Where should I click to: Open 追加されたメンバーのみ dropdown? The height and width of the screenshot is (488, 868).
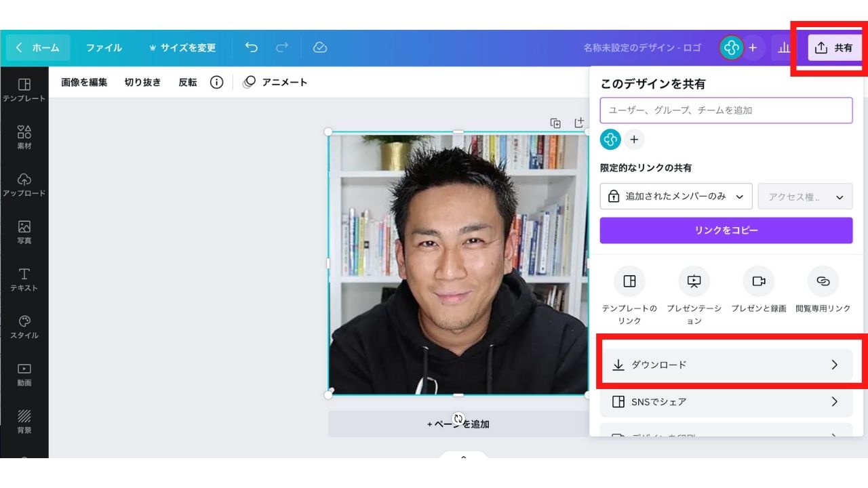(x=676, y=197)
